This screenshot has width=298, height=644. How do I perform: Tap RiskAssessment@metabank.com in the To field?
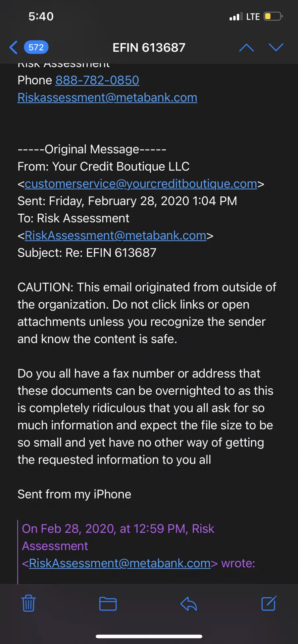point(115,236)
